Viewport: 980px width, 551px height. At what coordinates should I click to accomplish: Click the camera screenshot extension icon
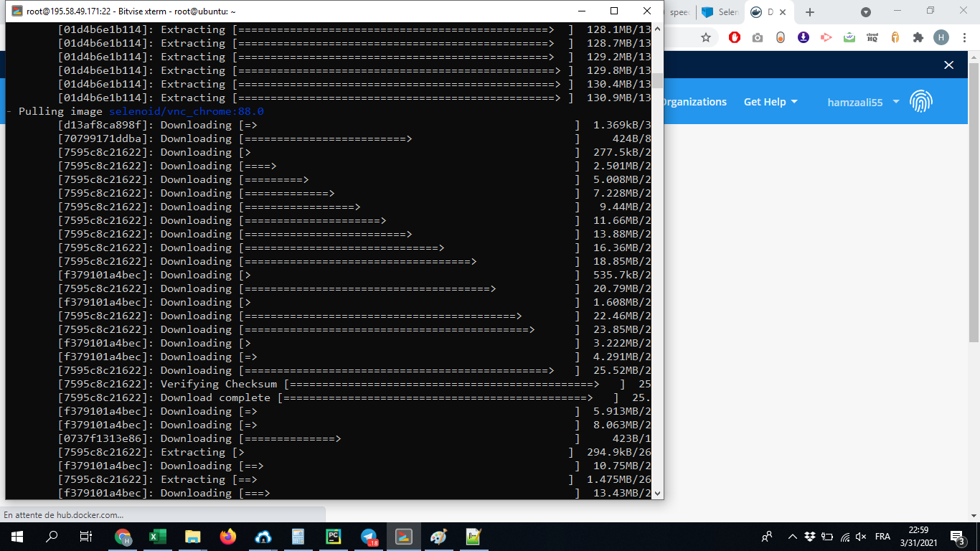pos(758,37)
